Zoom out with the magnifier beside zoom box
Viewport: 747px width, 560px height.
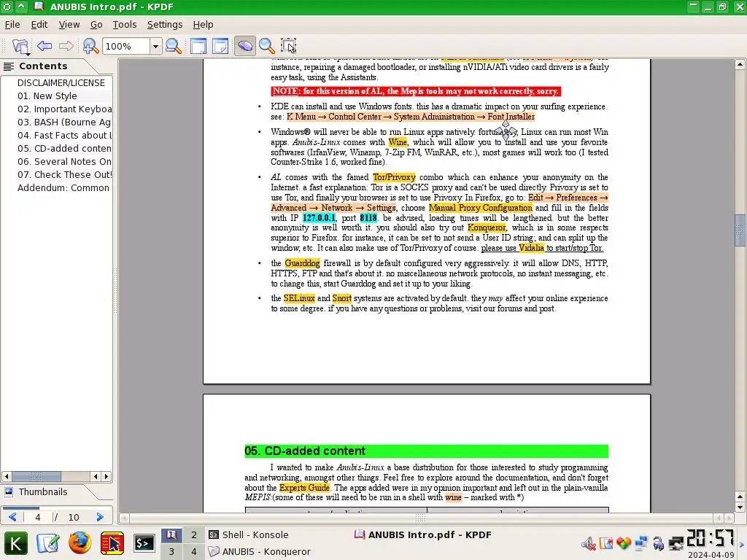[x=173, y=46]
